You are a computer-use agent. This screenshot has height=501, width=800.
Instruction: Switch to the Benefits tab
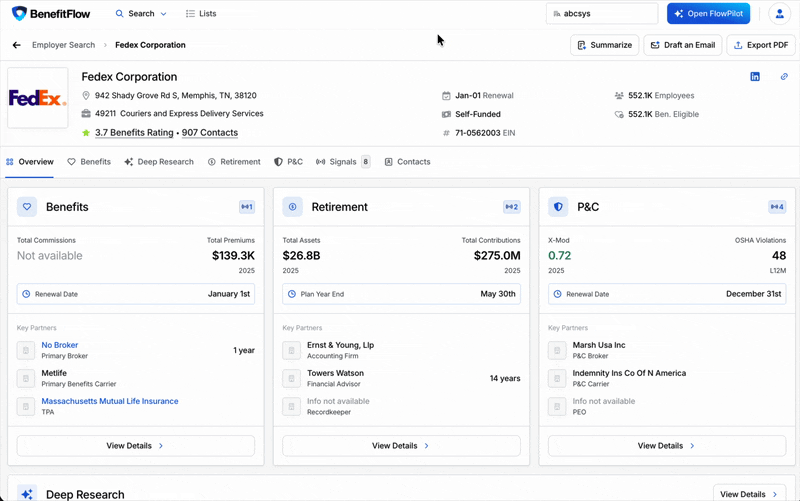click(x=89, y=162)
